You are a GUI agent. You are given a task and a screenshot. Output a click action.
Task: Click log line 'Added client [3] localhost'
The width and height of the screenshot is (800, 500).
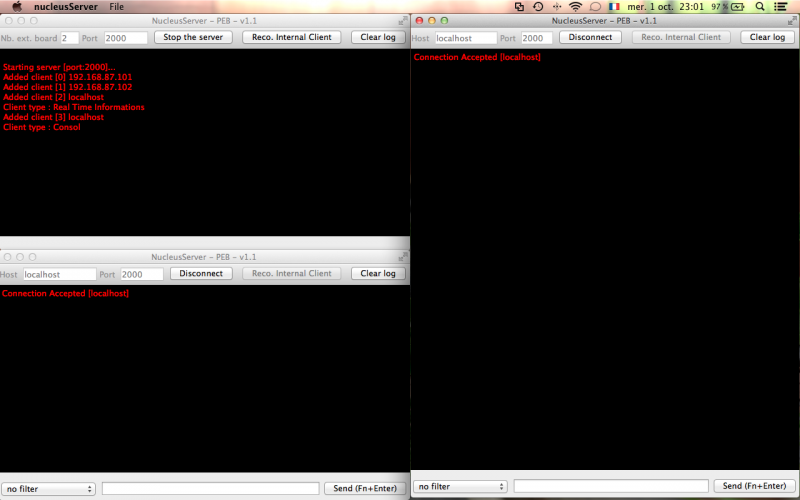[53, 117]
